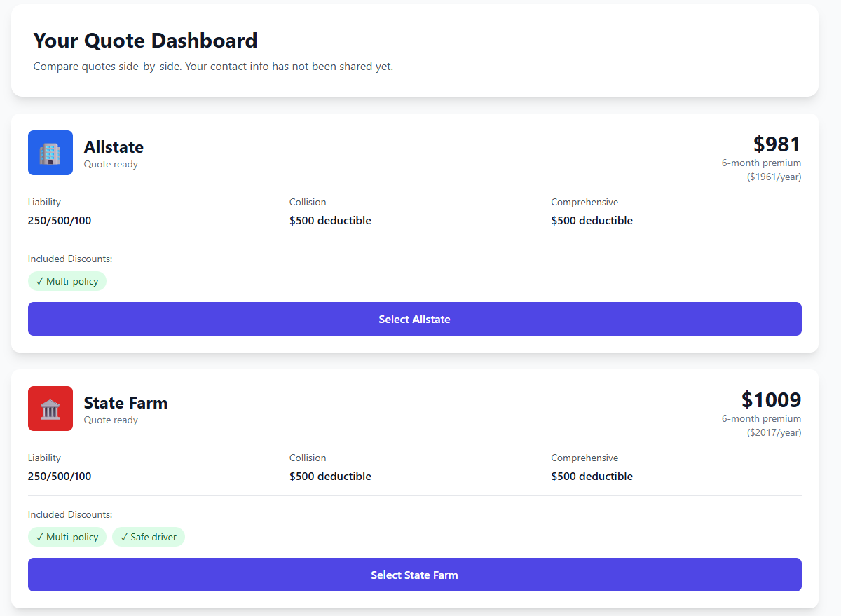Click the Included Discounts label in State Farm card
The width and height of the screenshot is (841, 616).
coord(70,515)
